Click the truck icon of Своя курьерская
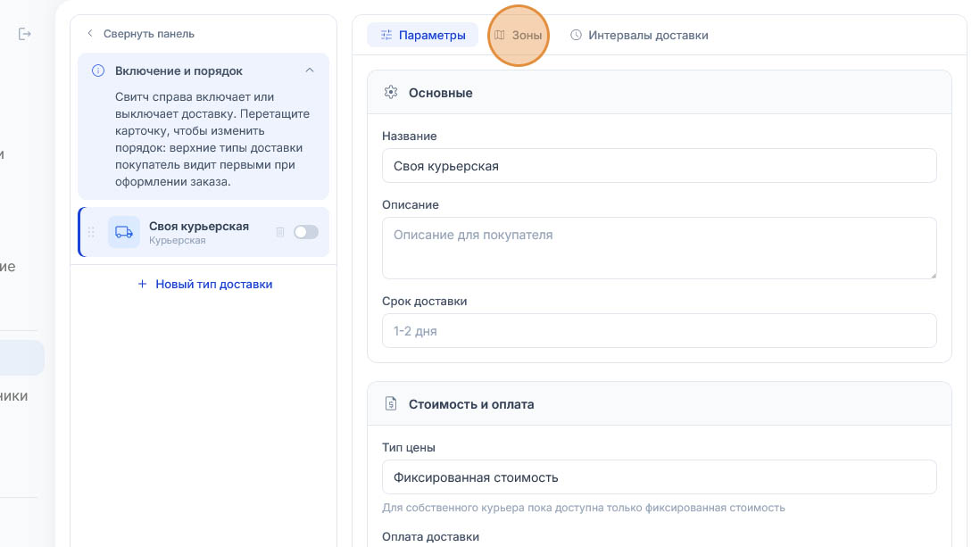This screenshot has height=547, width=980. click(124, 232)
